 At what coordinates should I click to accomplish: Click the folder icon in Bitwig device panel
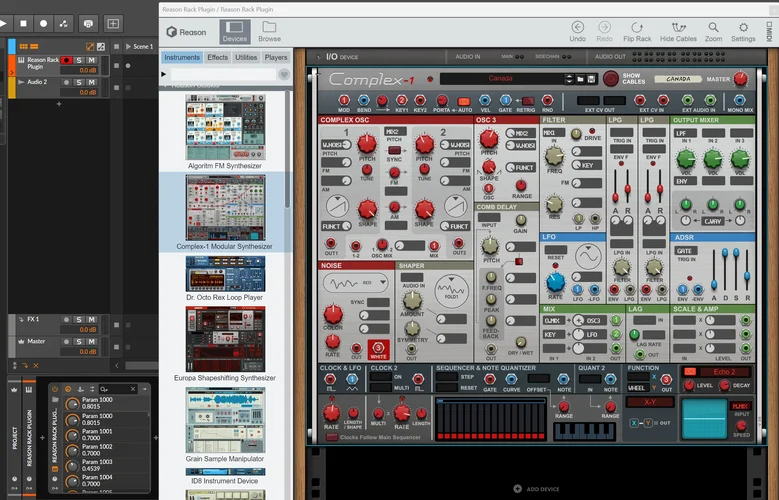tap(55, 400)
